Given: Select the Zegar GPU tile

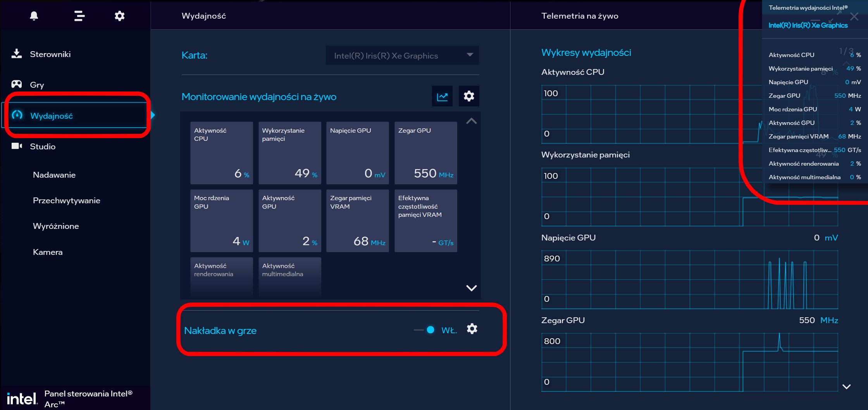Looking at the screenshot, I should [426, 153].
